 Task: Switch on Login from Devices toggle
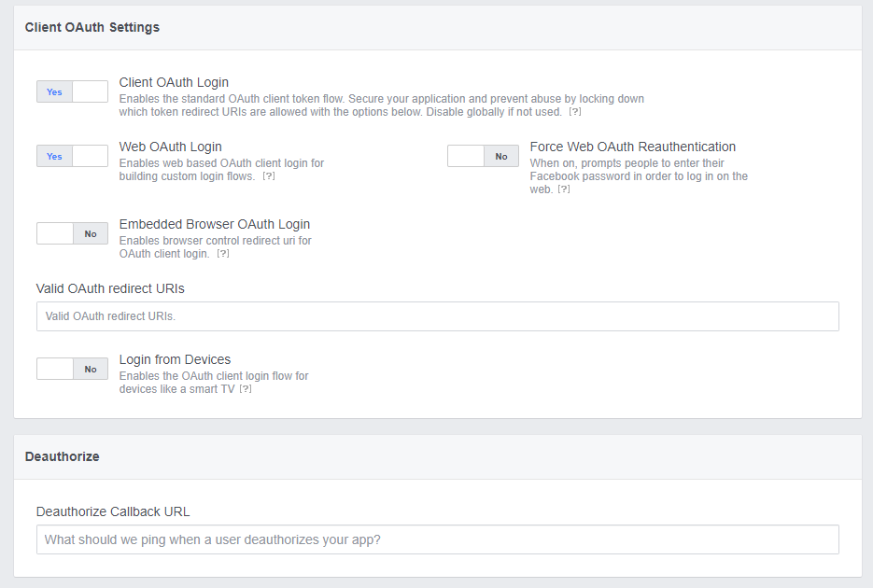tap(72, 369)
